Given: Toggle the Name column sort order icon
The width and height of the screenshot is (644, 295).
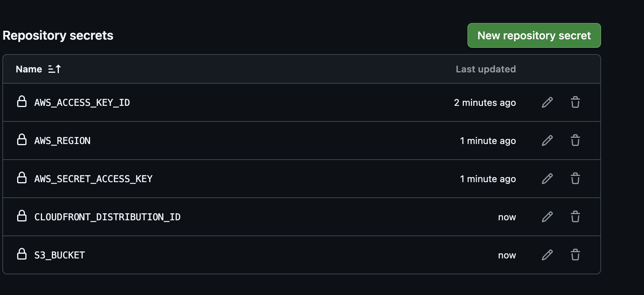Looking at the screenshot, I should tap(55, 69).
